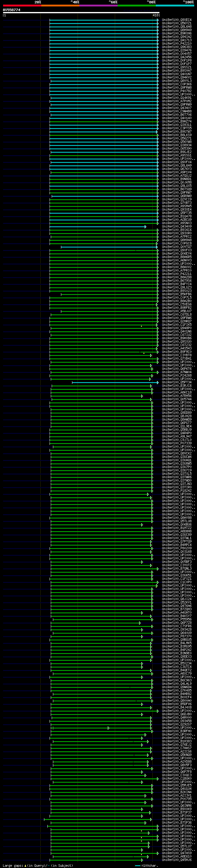The width and height of the screenshot is (197, 868).
Task: Click the UniRef100_Q3TXL5 label
Action: coord(177,474)
